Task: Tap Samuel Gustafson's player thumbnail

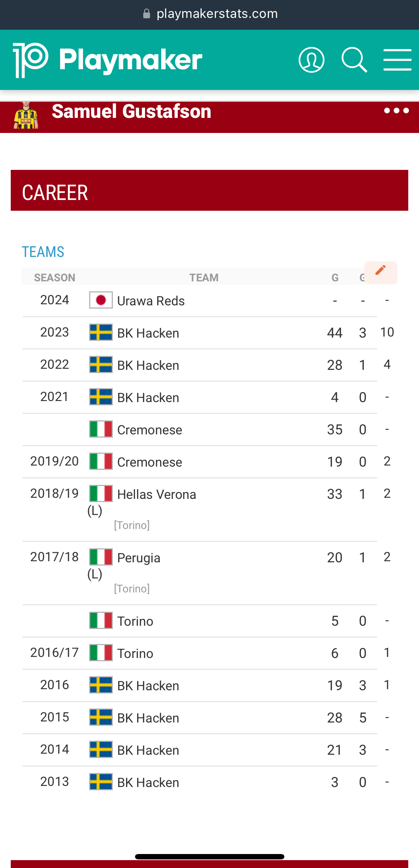Action: click(x=26, y=116)
